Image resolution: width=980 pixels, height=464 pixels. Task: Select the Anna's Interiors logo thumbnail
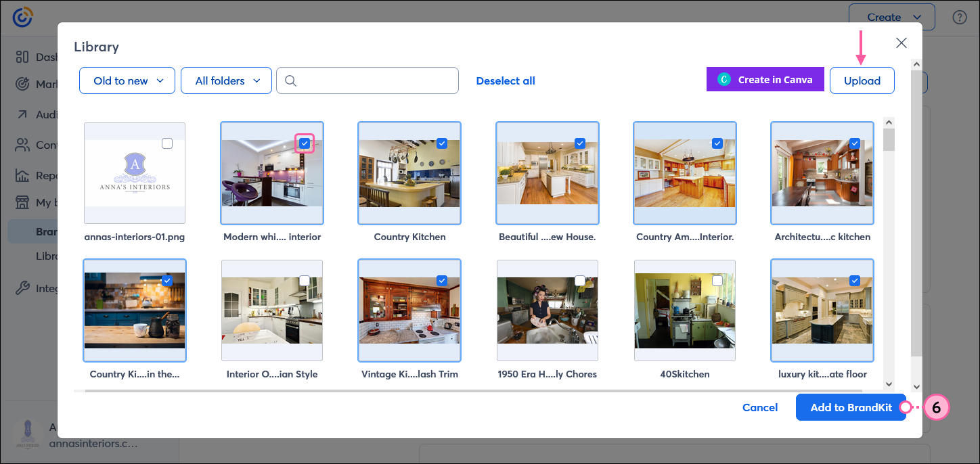(135, 173)
